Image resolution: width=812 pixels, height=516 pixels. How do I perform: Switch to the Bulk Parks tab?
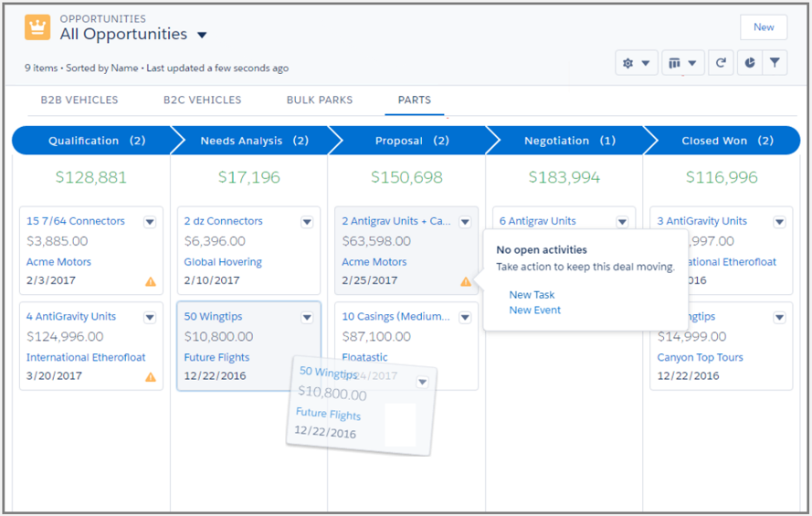(319, 100)
